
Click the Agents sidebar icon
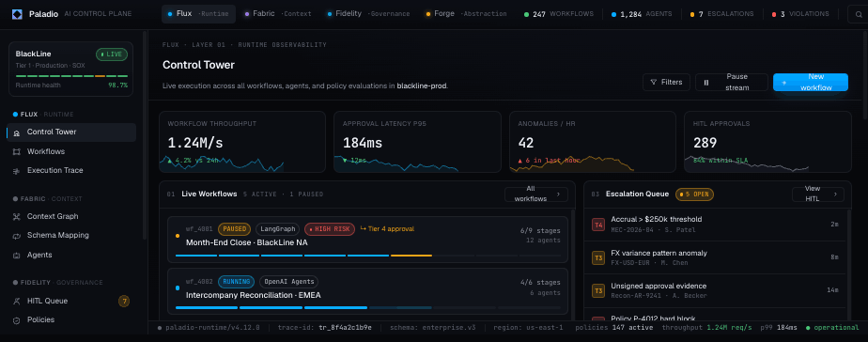(17, 256)
